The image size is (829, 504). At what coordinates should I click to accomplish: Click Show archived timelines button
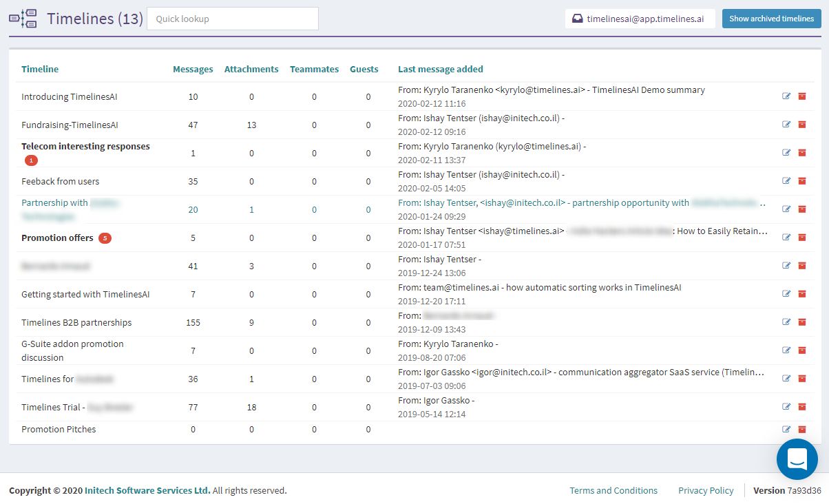point(772,19)
